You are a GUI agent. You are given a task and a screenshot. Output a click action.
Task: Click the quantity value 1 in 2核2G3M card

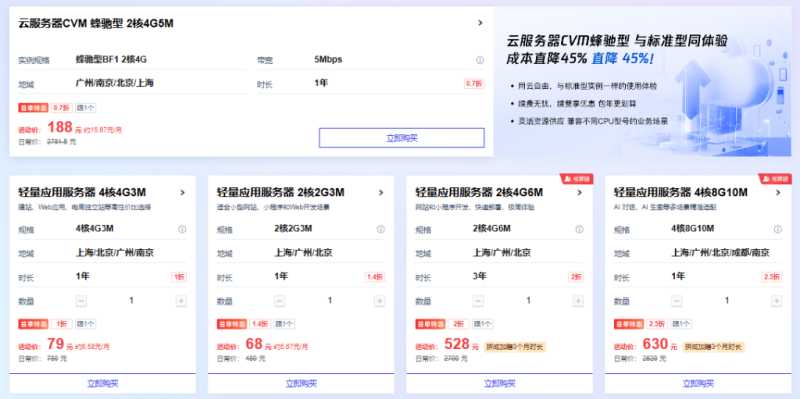click(x=330, y=301)
